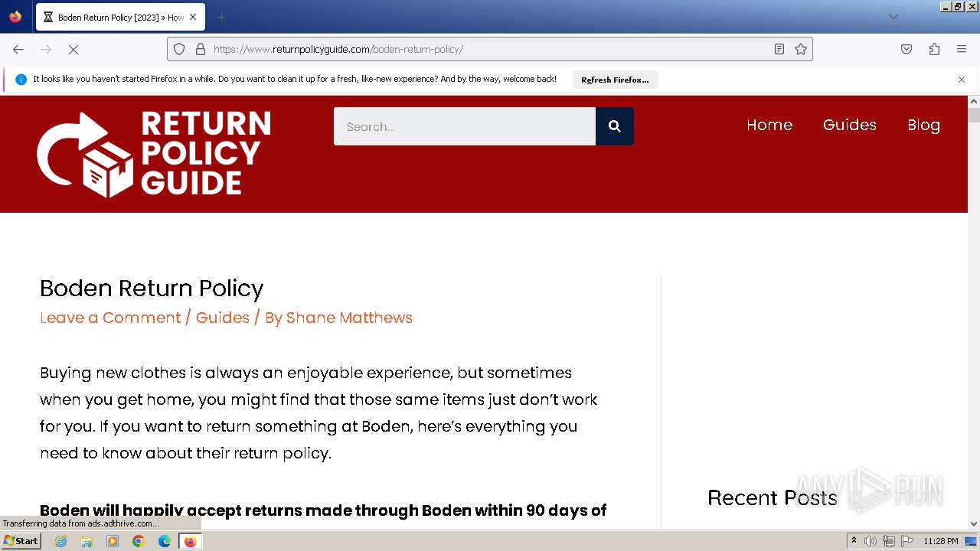Click the scrollbar down arrow
Image resolution: width=980 pixels, height=551 pixels.
[974, 524]
